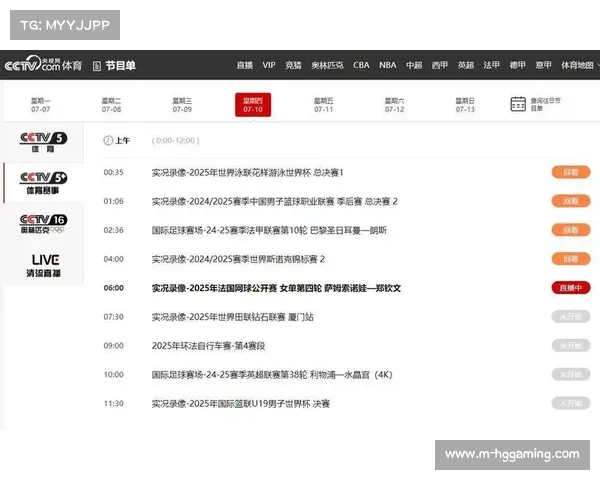Click 回看 for the 01:06 篮球 program
The height and width of the screenshot is (480, 600).
tap(571, 201)
